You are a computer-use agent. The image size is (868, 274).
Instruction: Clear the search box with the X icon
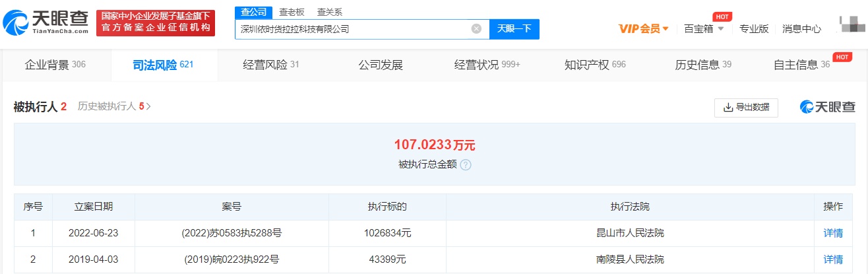(476, 29)
